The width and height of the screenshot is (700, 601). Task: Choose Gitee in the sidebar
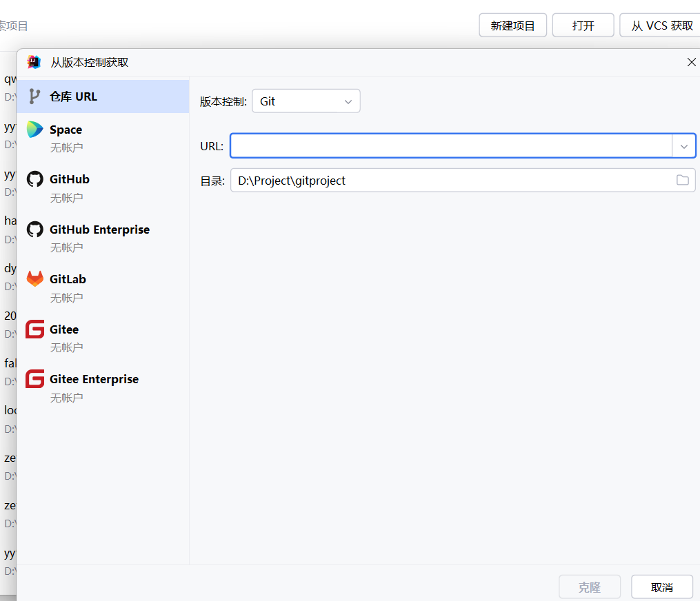[x=103, y=338]
